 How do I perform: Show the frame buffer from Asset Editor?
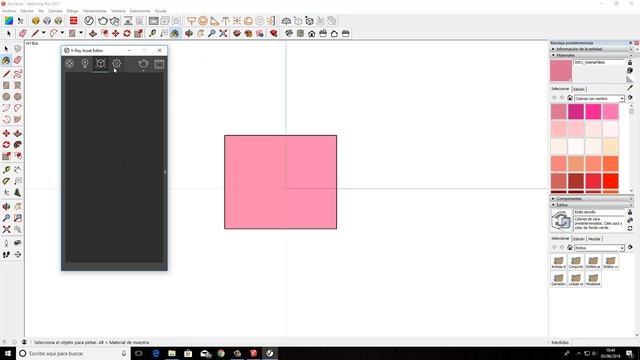click(x=159, y=64)
